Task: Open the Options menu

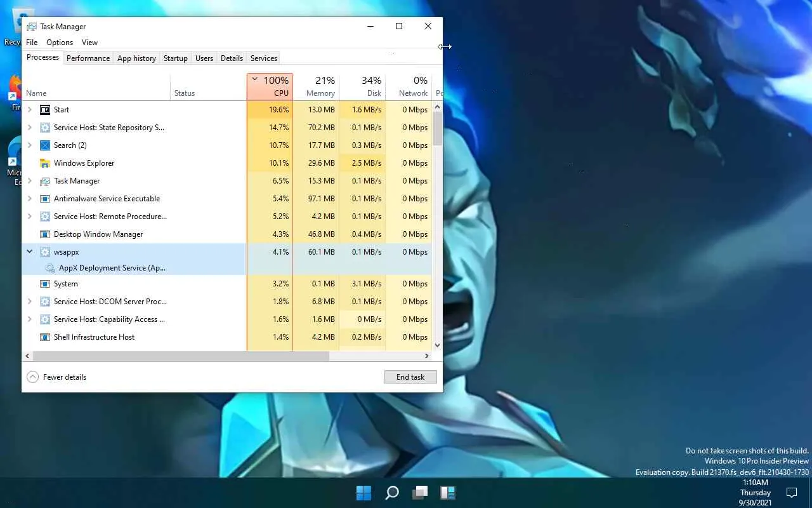Action: coord(60,43)
